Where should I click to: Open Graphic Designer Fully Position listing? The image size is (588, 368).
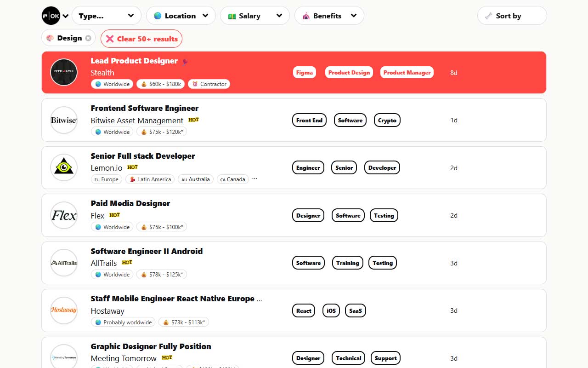pyautogui.click(x=151, y=346)
